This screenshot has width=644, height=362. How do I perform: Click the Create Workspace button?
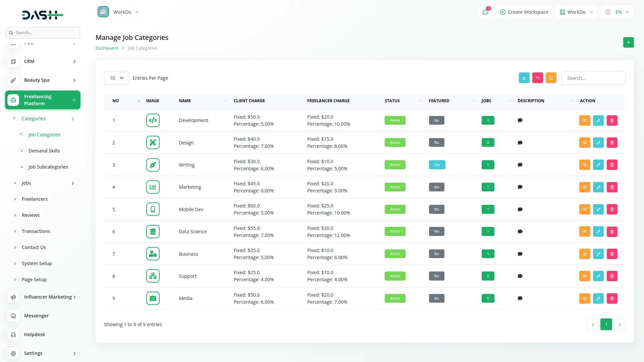524,12
